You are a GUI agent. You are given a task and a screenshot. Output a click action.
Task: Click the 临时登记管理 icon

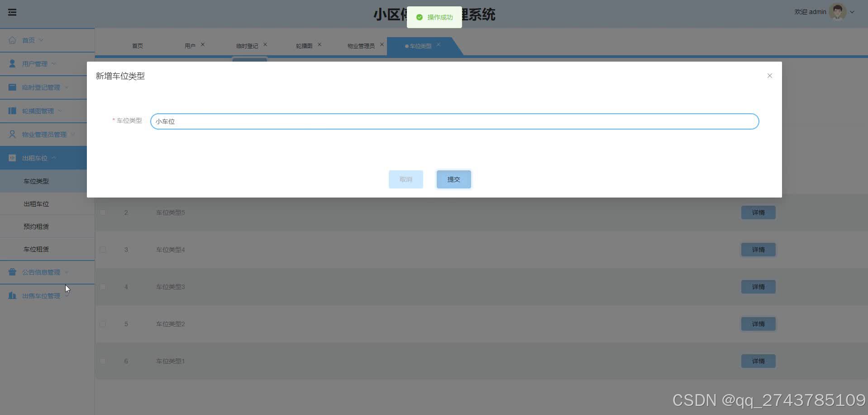(x=12, y=87)
